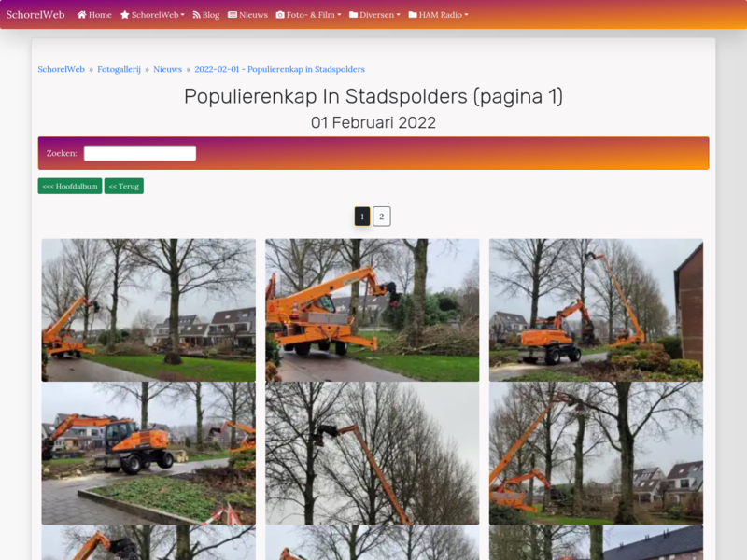Screen dimensions: 747x560
Task: Open photo of crane arm against bare trees
Action: pyautogui.click(x=372, y=454)
